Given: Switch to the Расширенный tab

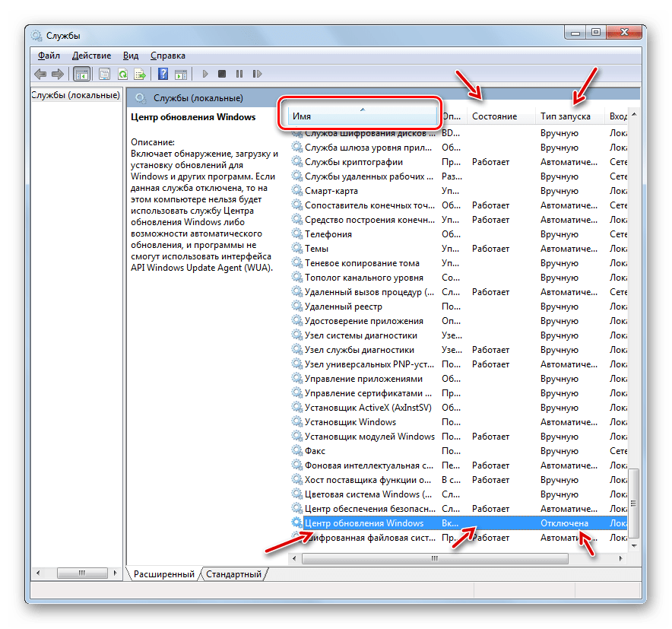Looking at the screenshot, I should click(x=163, y=574).
